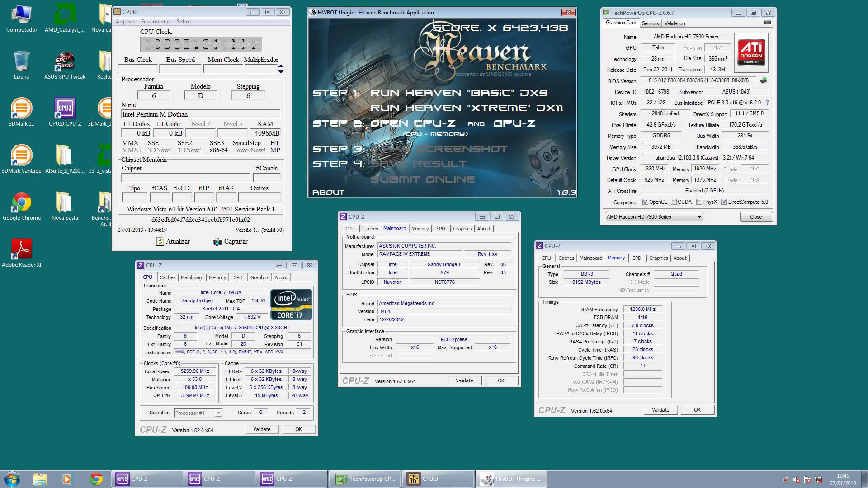Click the RAMPAGE IV EXTREME model field

pyautogui.click(x=420, y=254)
